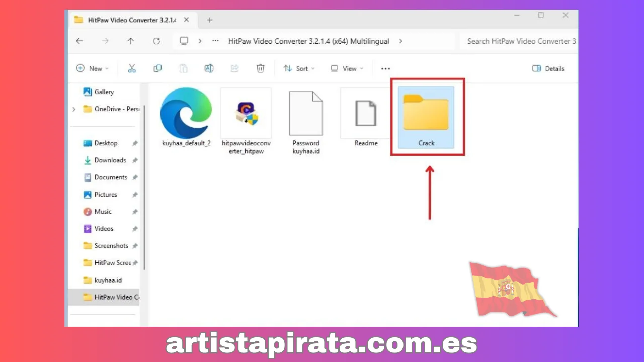The height and width of the screenshot is (362, 644).
Task: Open the Crack folder
Action: pyautogui.click(x=427, y=115)
